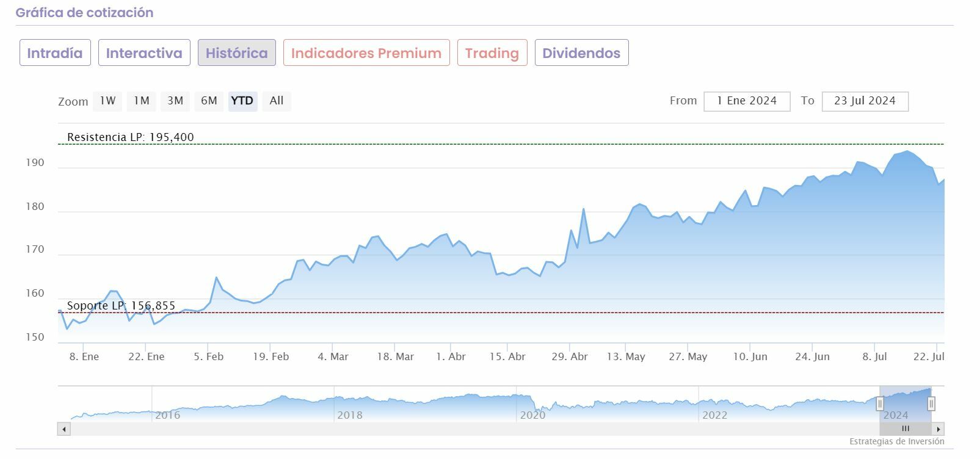Image resolution: width=980 pixels, height=459 pixels.
Task: Open Indicadores Premium tab
Action: (366, 53)
